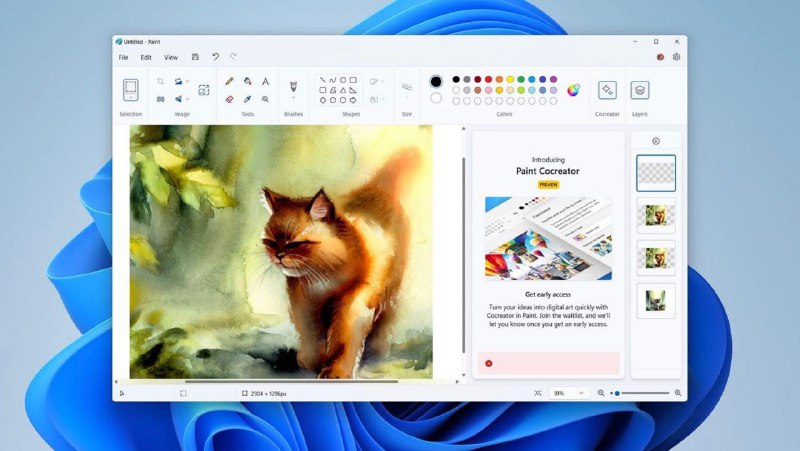
Task: Click the vertical canvas scrollbar
Action: pyautogui.click(x=463, y=255)
